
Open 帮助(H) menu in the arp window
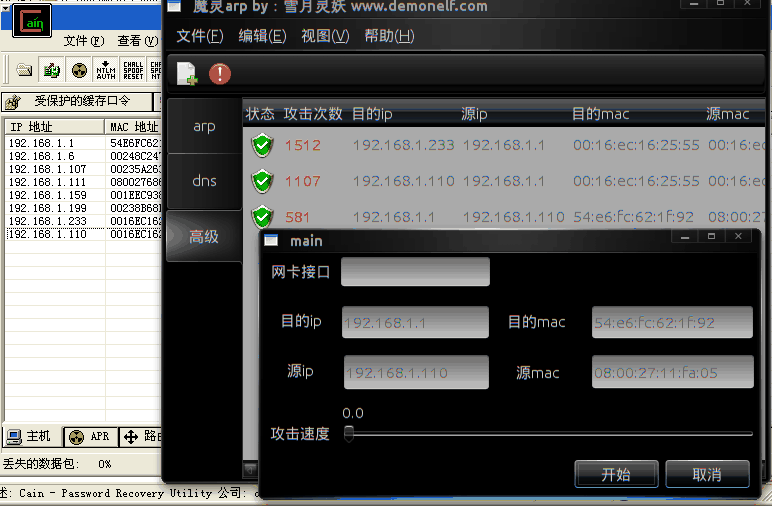pos(389,36)
